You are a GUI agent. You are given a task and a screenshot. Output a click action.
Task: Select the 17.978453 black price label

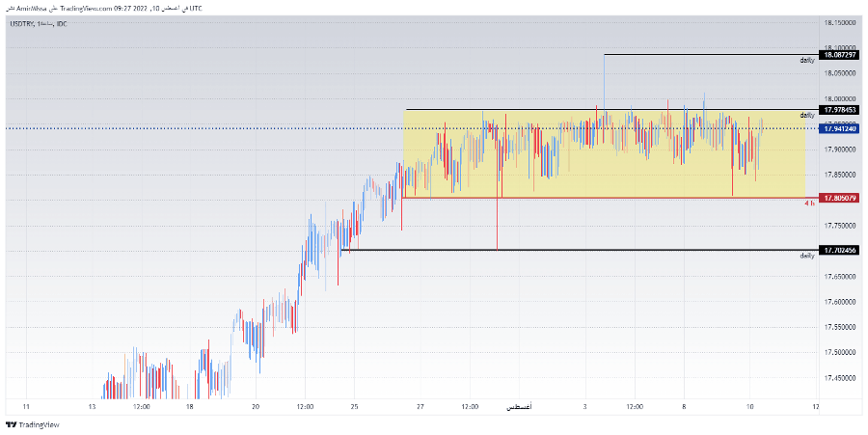point(840,110)
